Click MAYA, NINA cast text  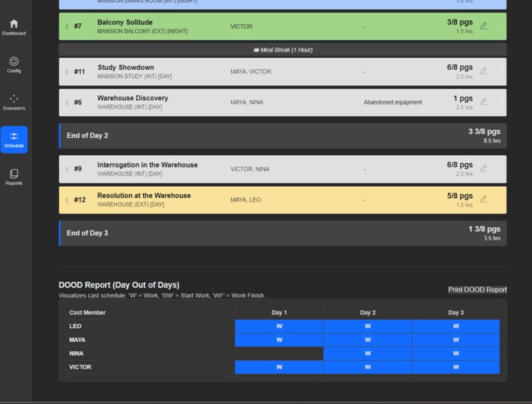tap(247, 102)
